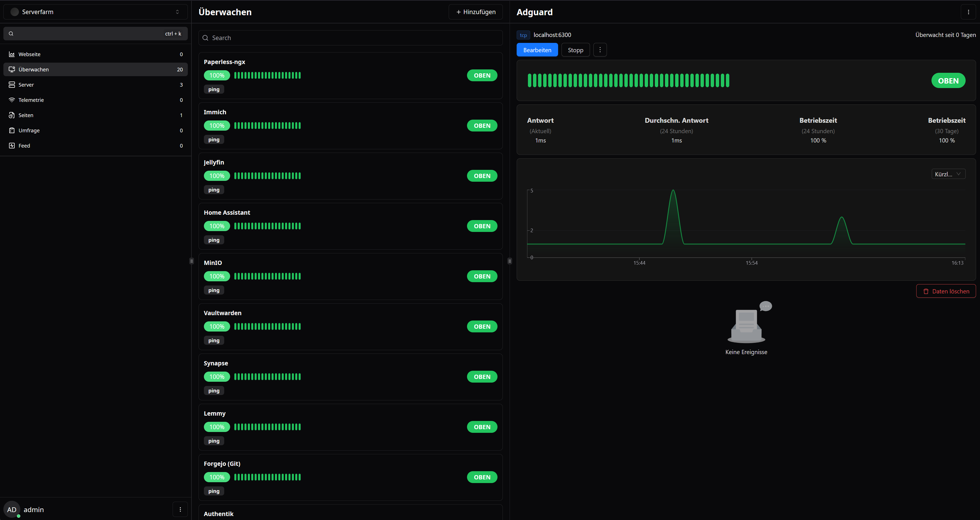Open the Authentik monitor

click(350, 512)
